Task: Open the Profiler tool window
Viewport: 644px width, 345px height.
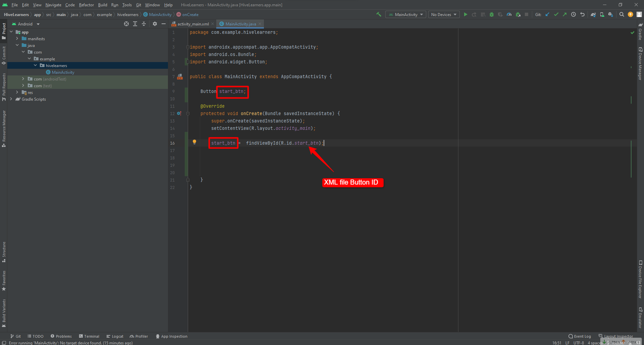Action: pyautogui.click(x=139, y=336)
